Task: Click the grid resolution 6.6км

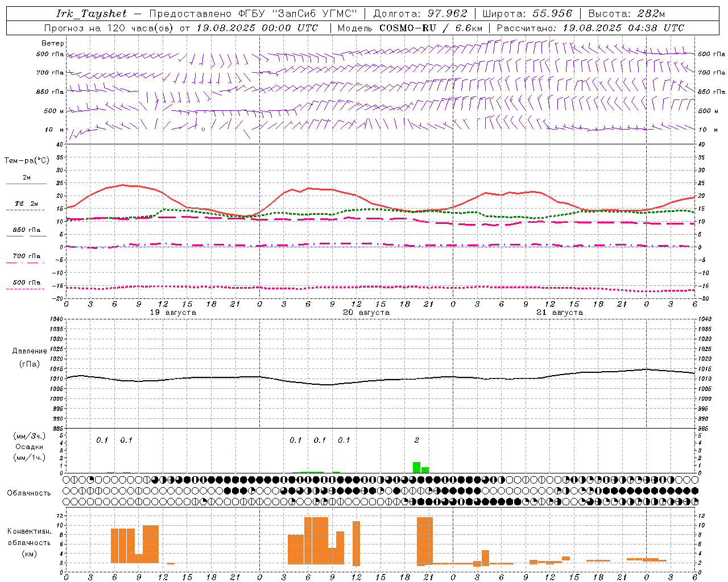Action: [469, 28]
